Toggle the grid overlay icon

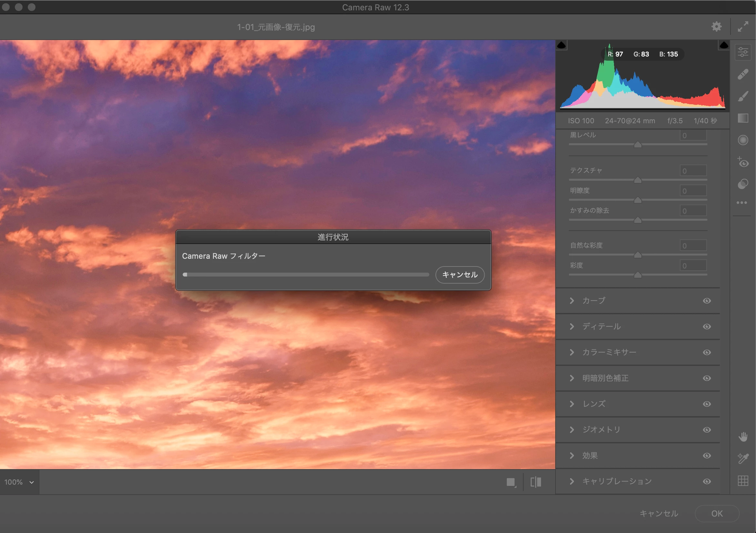743,481
